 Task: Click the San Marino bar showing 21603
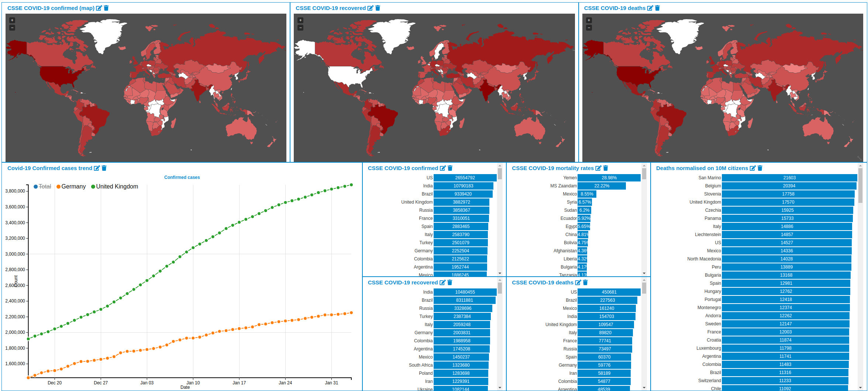(x=789, y=178)
